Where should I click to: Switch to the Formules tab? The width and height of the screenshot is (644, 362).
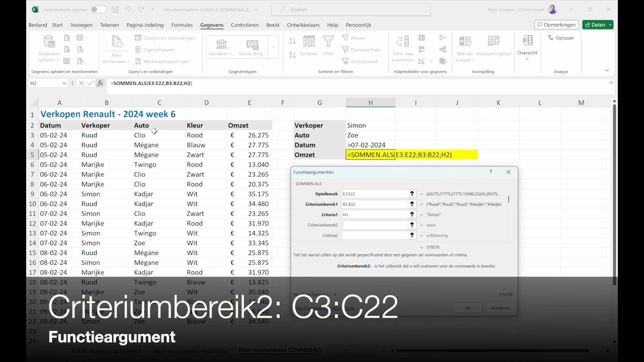click(x=182, y=25)
